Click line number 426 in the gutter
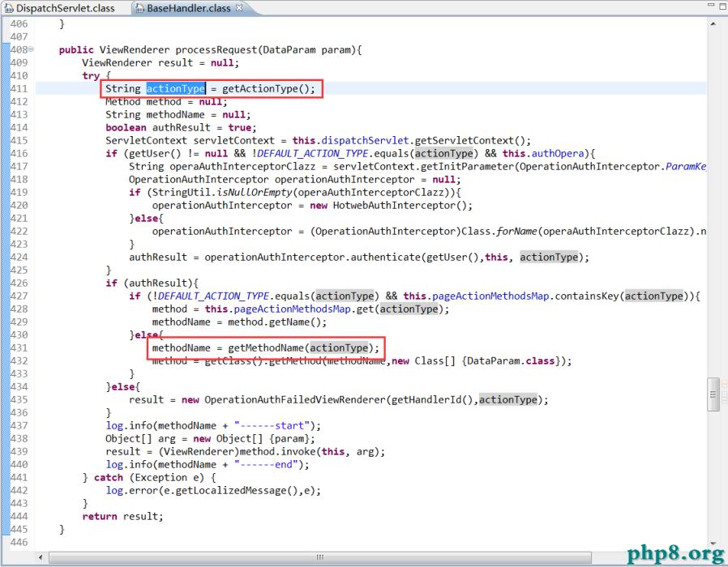Screen dimensions: 728x567 point(19,283)
